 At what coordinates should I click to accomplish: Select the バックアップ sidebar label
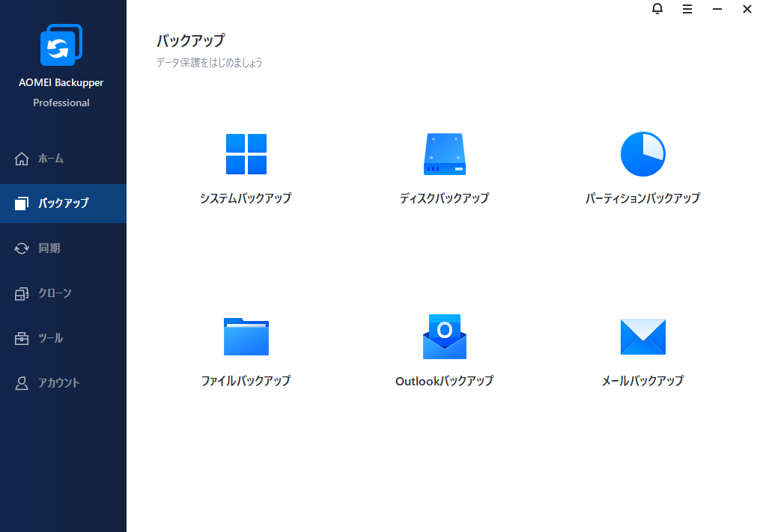64,203
